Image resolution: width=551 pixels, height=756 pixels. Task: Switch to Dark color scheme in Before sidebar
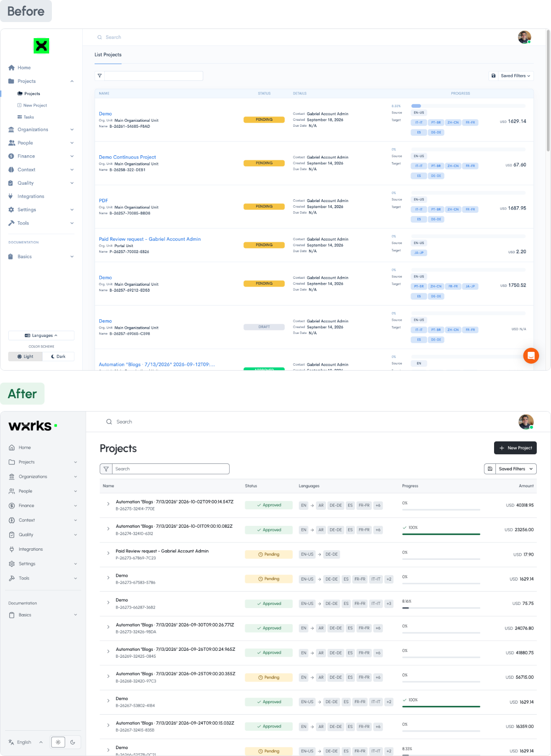click(x=58, y=356)
